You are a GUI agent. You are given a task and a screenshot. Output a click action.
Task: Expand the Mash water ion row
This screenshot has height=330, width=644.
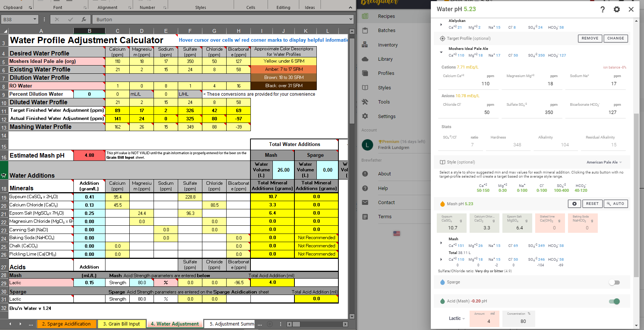click(441, 243)
